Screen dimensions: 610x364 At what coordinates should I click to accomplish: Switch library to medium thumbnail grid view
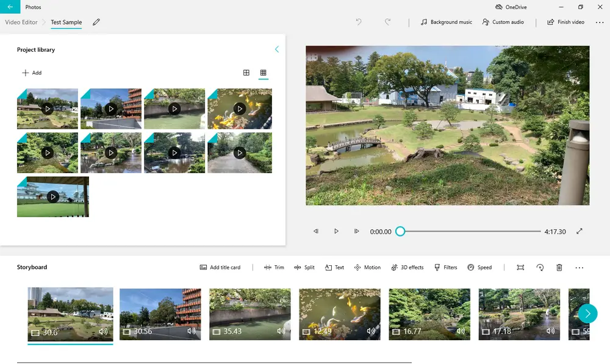click(x=246, y=73)
